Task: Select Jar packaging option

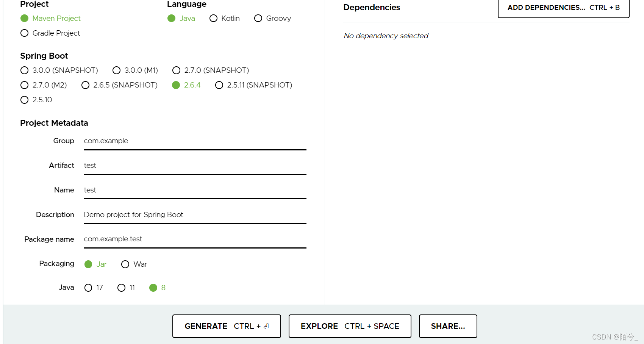Action: click(95, 264)
